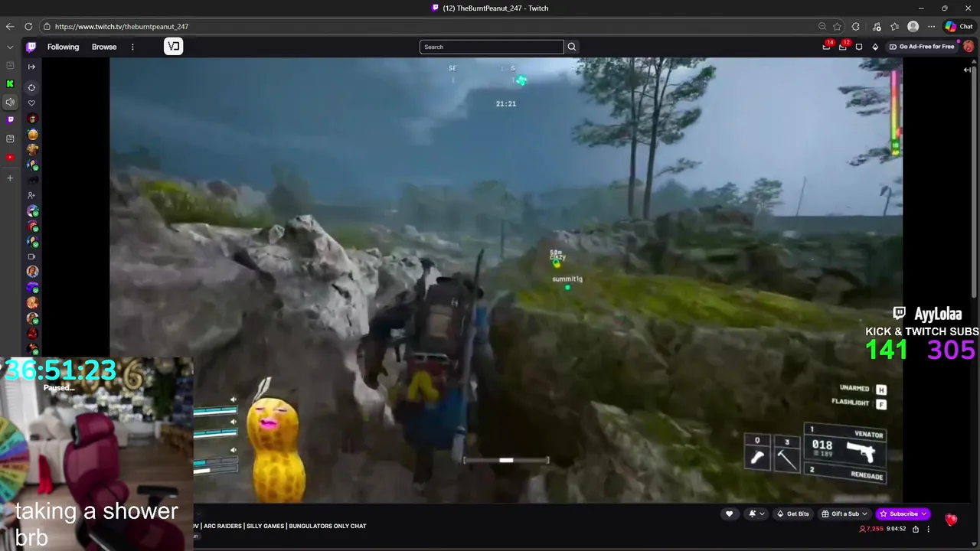
Task: Run the search with the magnifier button
Action: [572, 47]
